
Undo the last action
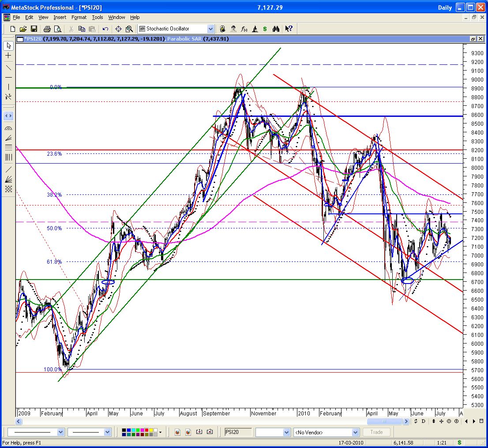point(105,29)
